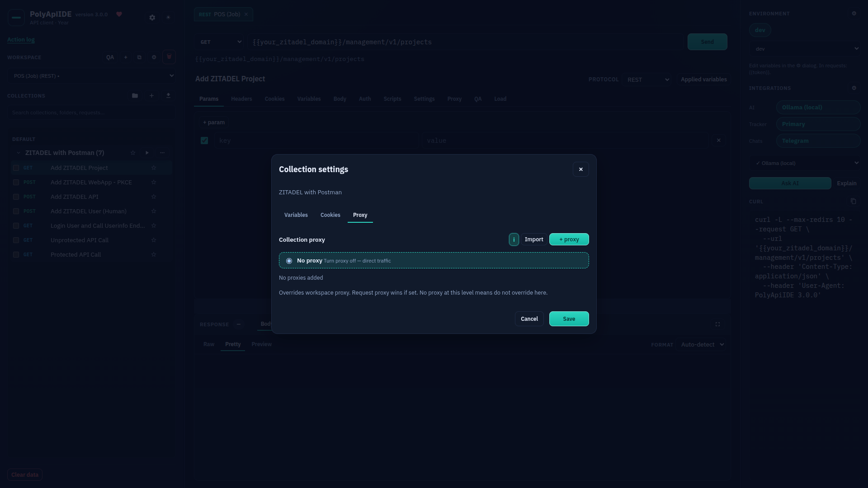Viewport: 868px width, 488px height.
Task: Expand the response panel fullscreen icon
Action: click(717, 324)
